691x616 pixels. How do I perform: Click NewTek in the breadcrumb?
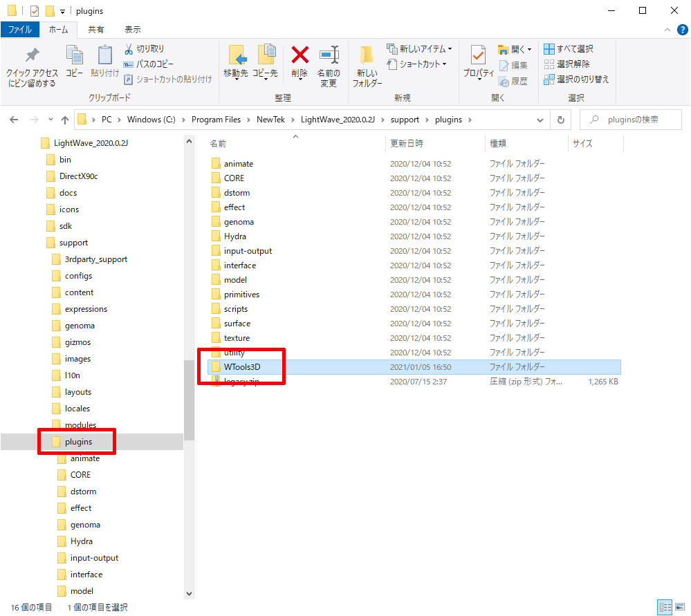click(270, 120)
